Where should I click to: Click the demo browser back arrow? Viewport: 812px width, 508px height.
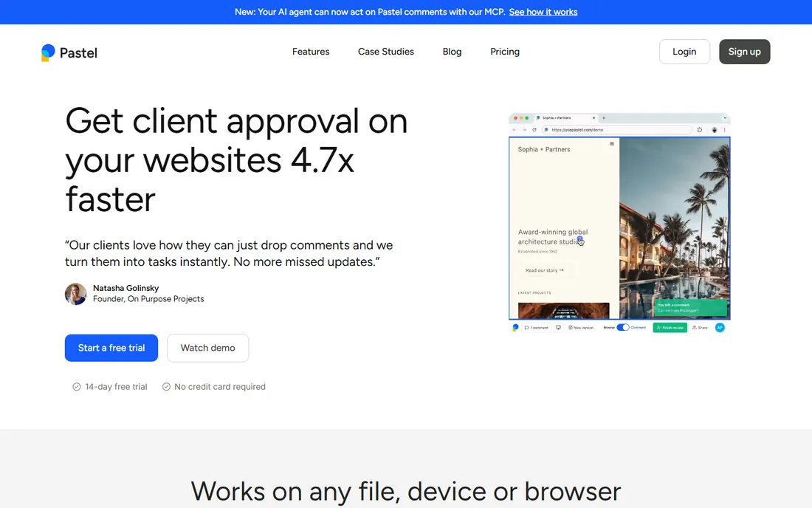click(515, 129)
